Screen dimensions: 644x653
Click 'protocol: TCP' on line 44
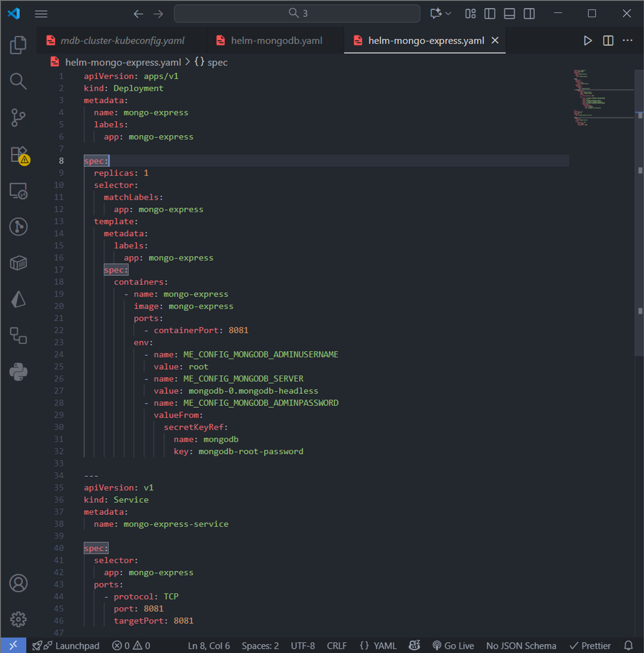click(x=146, y=597)
